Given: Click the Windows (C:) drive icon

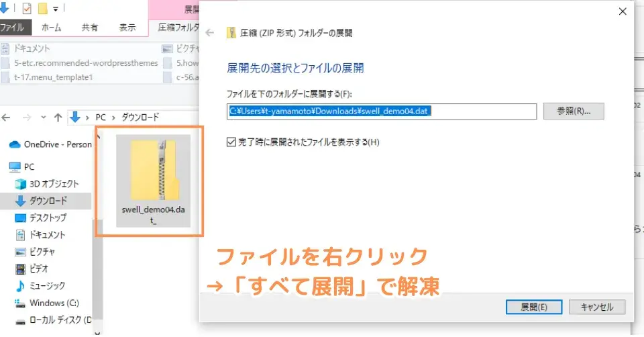Looking at the screenshot, I should [x=20, y=303].
